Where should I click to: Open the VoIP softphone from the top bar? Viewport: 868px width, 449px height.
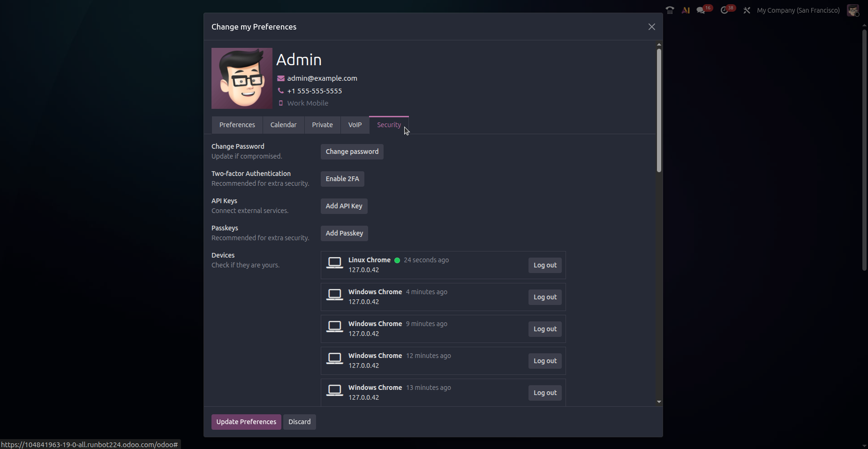click(670, 9)
